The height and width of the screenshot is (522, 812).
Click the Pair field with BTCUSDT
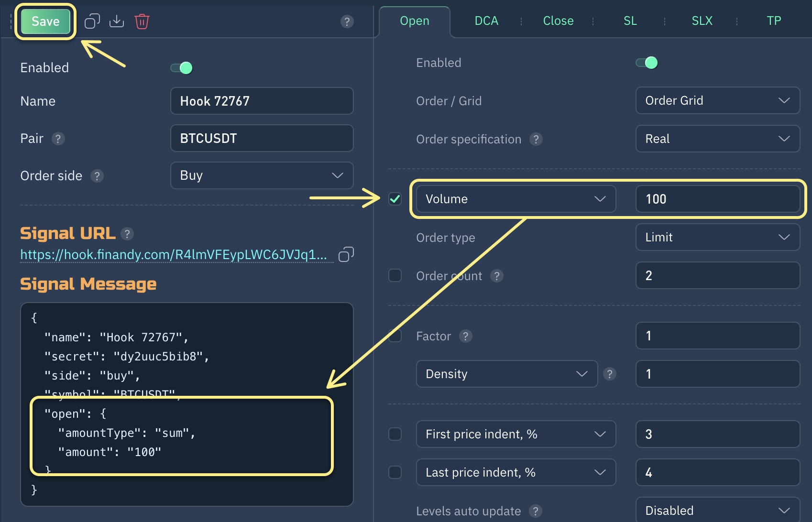click(262, 138)
